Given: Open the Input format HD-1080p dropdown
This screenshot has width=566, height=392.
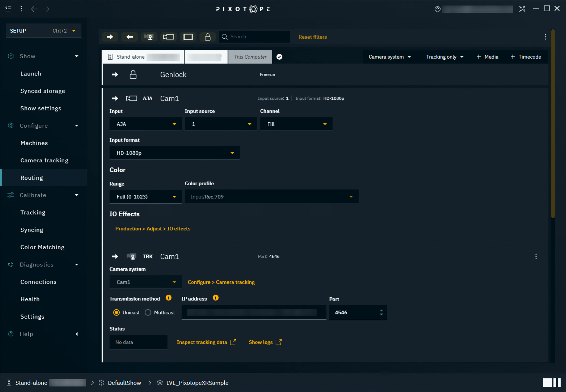Looking at the screenshot, I should coord(174,153).
